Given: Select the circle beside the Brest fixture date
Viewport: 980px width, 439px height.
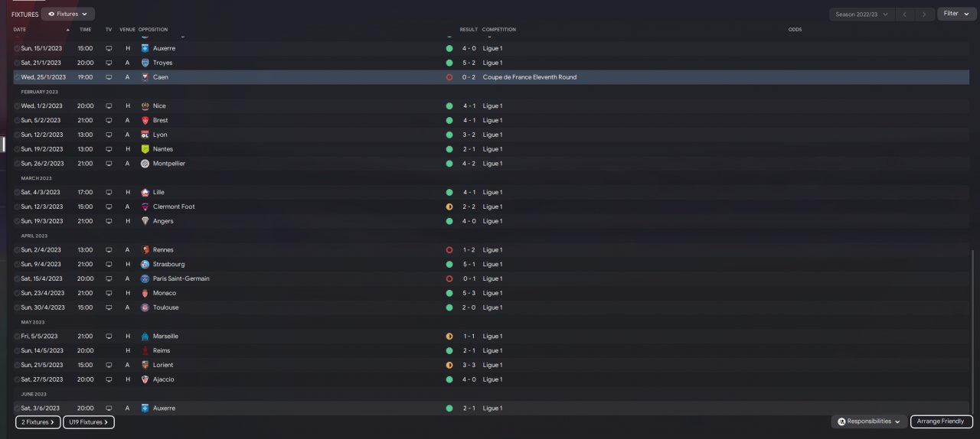Looking at the screenshot, I should (x=17, y=121).
